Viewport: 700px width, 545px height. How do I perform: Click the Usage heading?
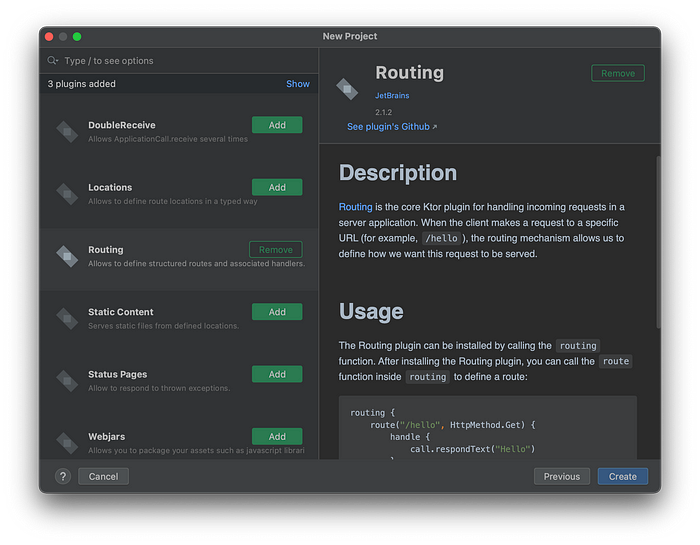point(371,311)
